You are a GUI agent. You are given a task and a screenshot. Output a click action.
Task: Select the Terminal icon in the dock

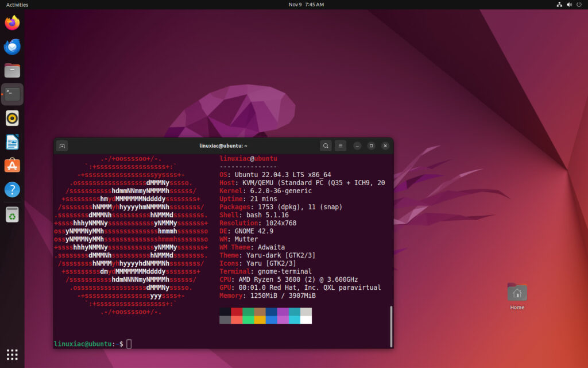(12, 94)
